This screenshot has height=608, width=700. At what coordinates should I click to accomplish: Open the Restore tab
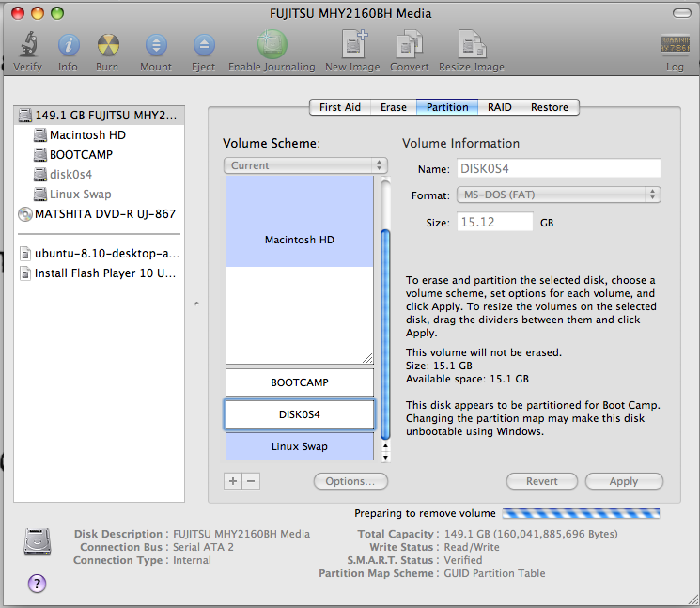pos(550,107)
